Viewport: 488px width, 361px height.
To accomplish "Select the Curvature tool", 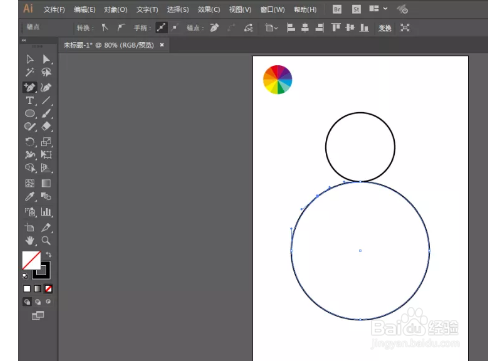I will [46, 87].
